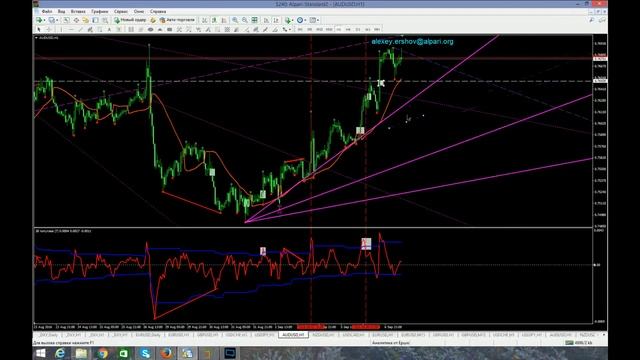Switch to the EURUSD,Daily chart tab
640x360 pixels.
pyautogui.click(x=148, y=335)
